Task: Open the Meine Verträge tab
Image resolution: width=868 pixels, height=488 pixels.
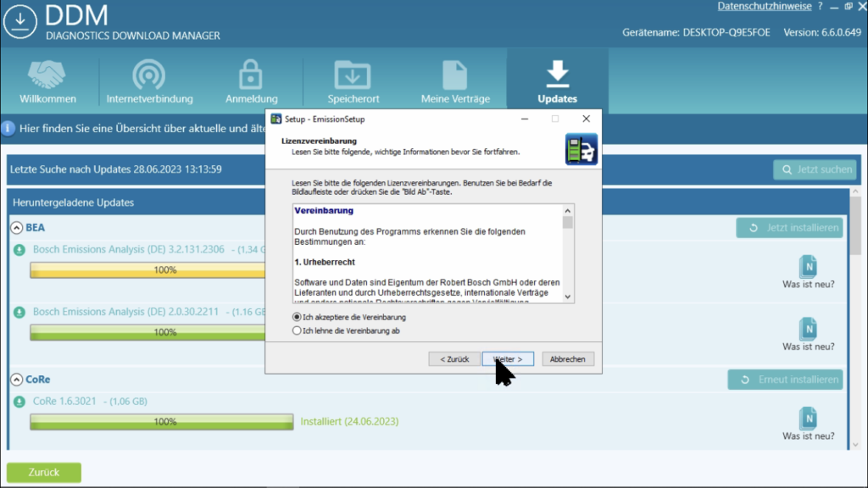Action: 455,82
